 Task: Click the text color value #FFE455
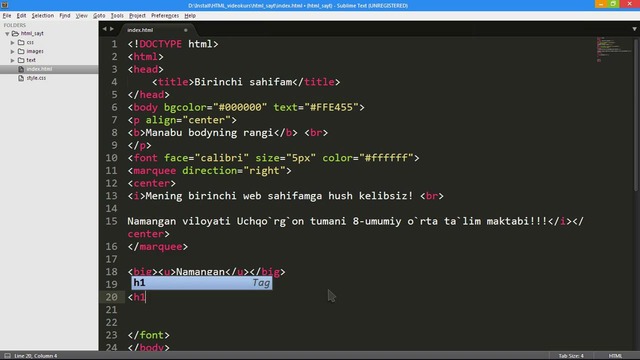tap(331, 107)
